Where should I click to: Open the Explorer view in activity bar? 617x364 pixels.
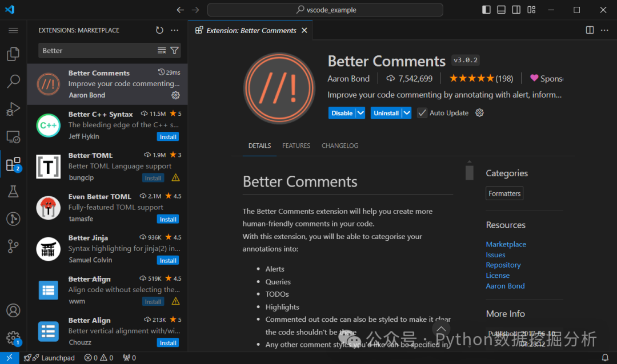click(x=13, y=54)
